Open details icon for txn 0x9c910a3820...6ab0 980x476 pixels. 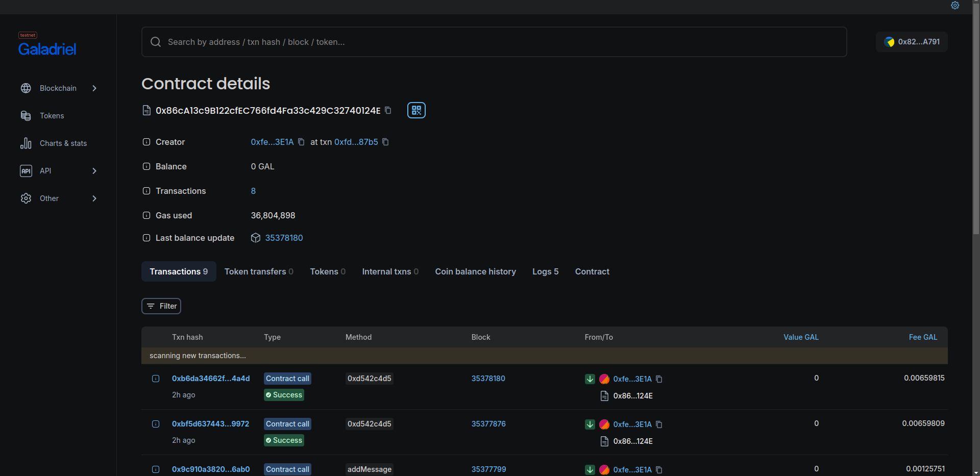(x=156, y=469)
